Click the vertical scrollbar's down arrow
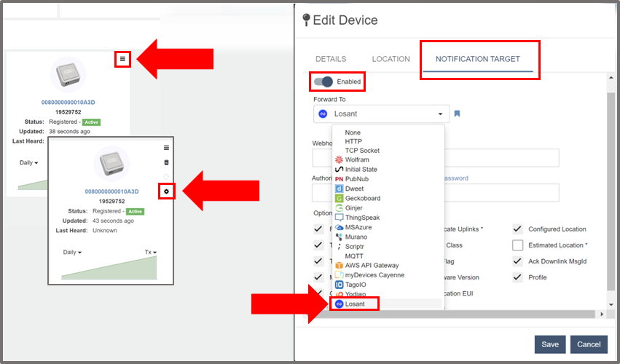This screenshot has height=364, width=620. click(x=611, y=305)
